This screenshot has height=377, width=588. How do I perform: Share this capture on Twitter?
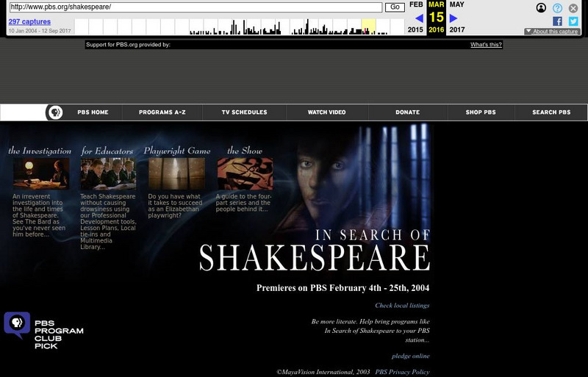[x=573, y=21]
